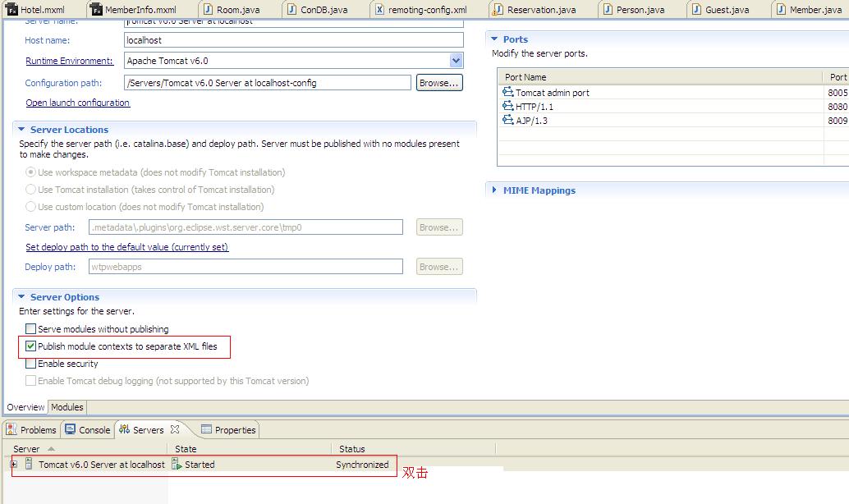This screenshot has width=849, height=504.
Task: Uncheck Publish module contexts to separate XML files
Action: tap(31, 346)
